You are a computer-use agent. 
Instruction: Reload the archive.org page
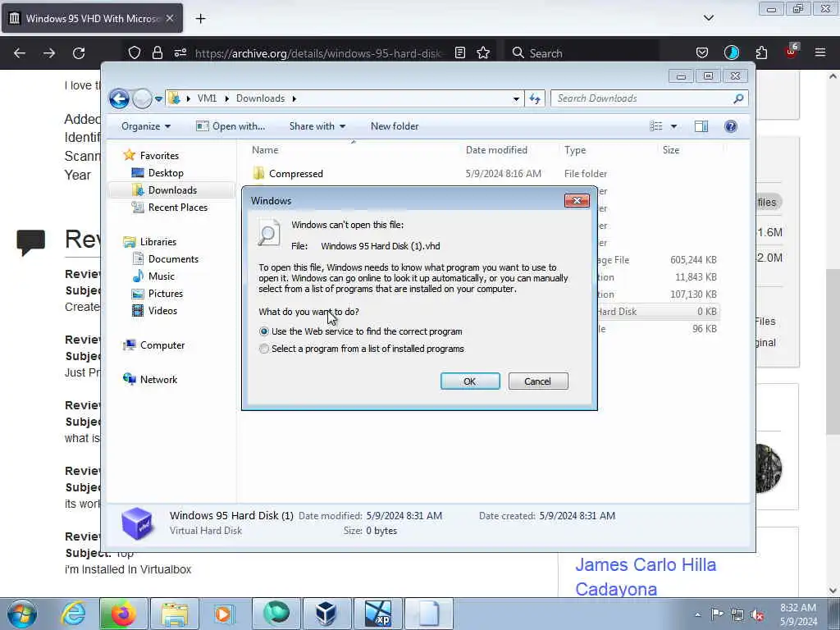pos(79,53)
